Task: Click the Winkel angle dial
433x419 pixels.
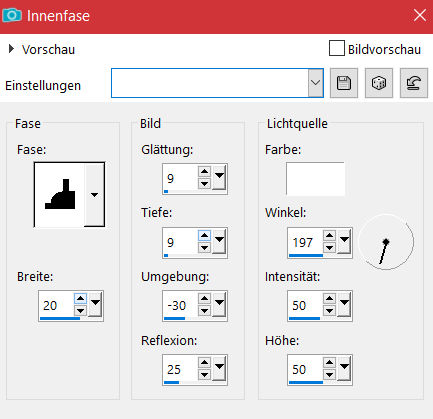Action: (x=386, y=242)
